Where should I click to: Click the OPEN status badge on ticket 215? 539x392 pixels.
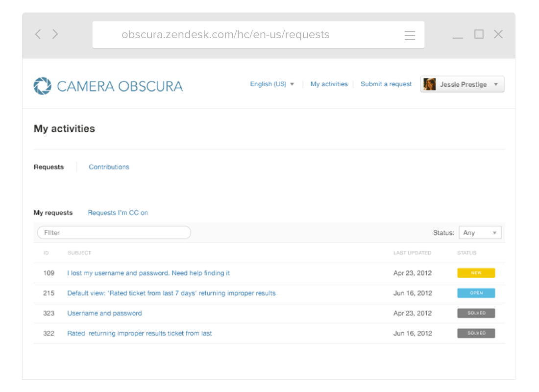tap(476, 293)
